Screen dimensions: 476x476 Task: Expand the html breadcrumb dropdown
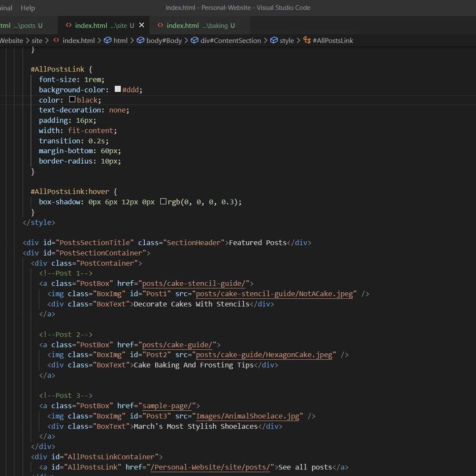click(x=120, y=40)
